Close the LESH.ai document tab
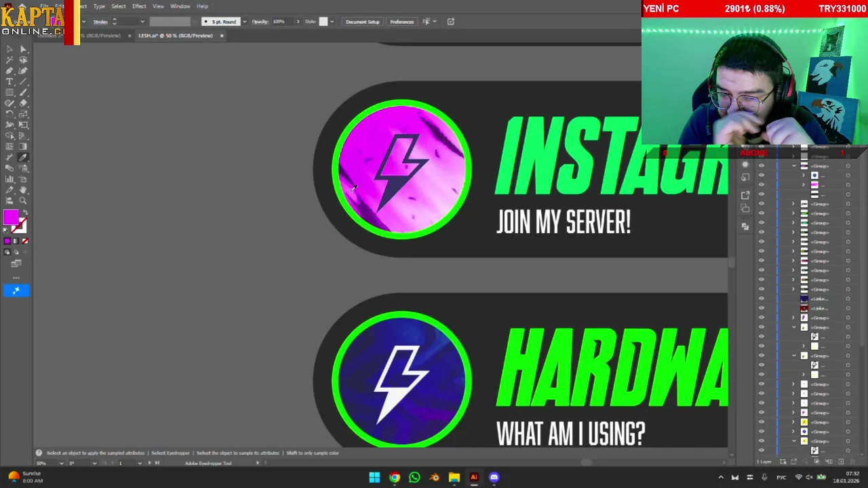 pos(221,36)
